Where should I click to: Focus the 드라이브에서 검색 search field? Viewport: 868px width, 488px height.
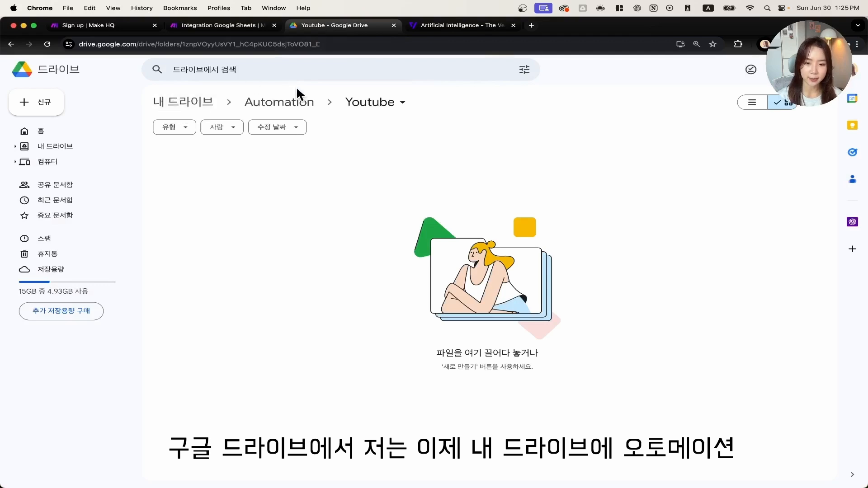pos(340,70)
